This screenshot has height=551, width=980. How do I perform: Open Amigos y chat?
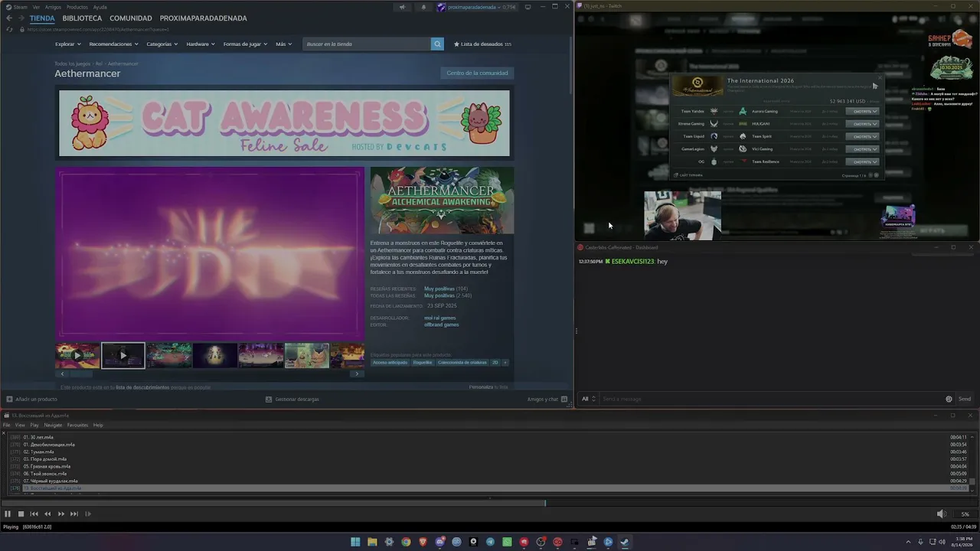[x=547, y=399]
